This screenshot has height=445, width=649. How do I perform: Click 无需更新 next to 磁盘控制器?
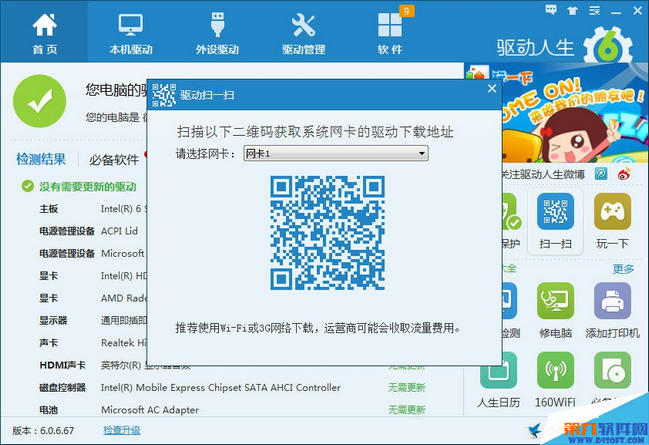(x=406, y=387)
